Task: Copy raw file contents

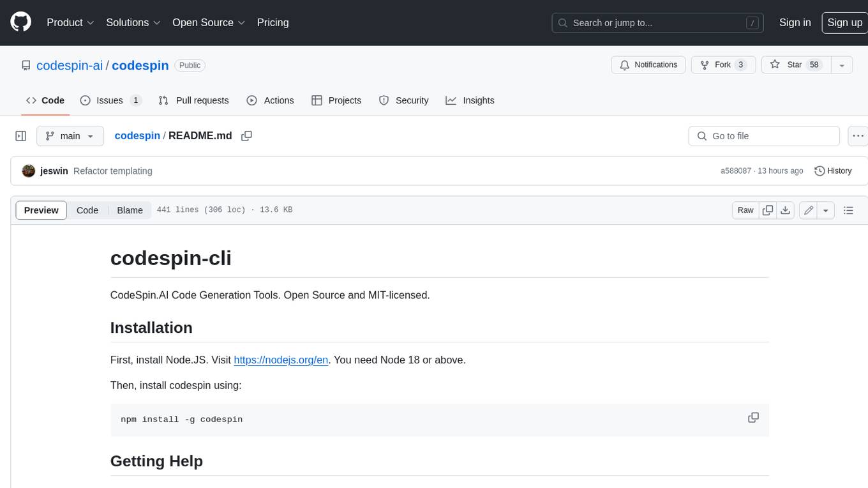Action: pos(768,210)
